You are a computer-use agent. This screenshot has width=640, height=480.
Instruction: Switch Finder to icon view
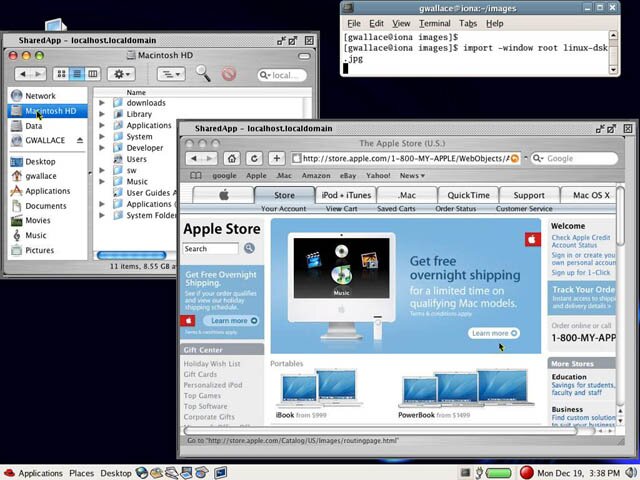[x=61, y=74]
